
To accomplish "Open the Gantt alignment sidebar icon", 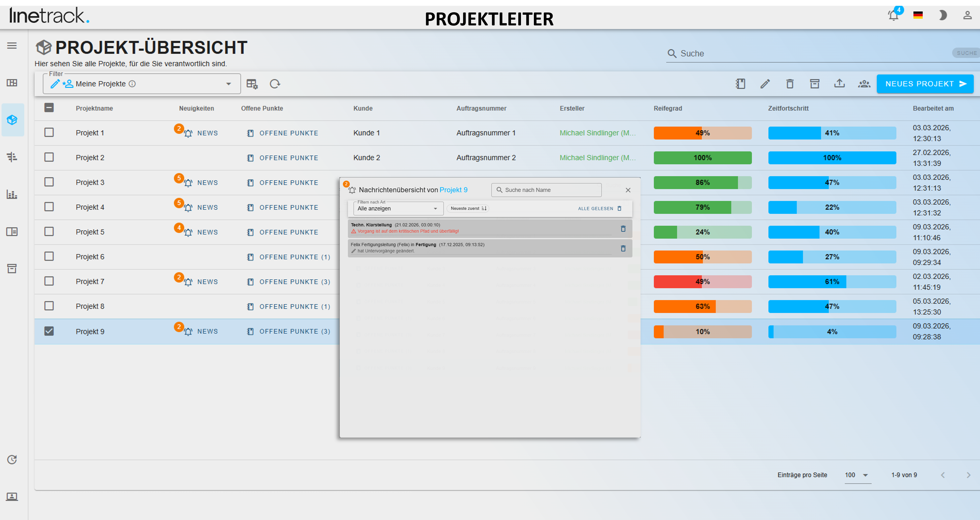I will [x=12, y=157].
